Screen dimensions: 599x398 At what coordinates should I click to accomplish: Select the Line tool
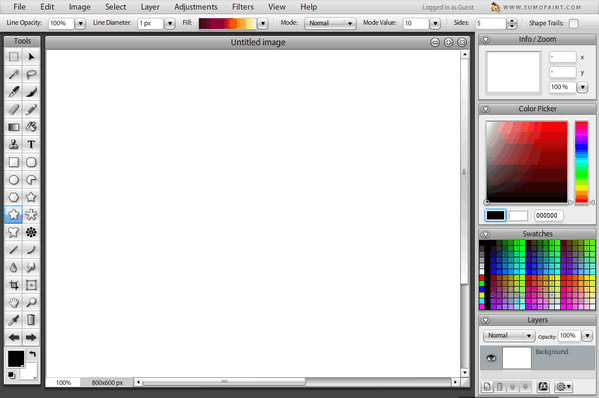click(x=14, y=250)
